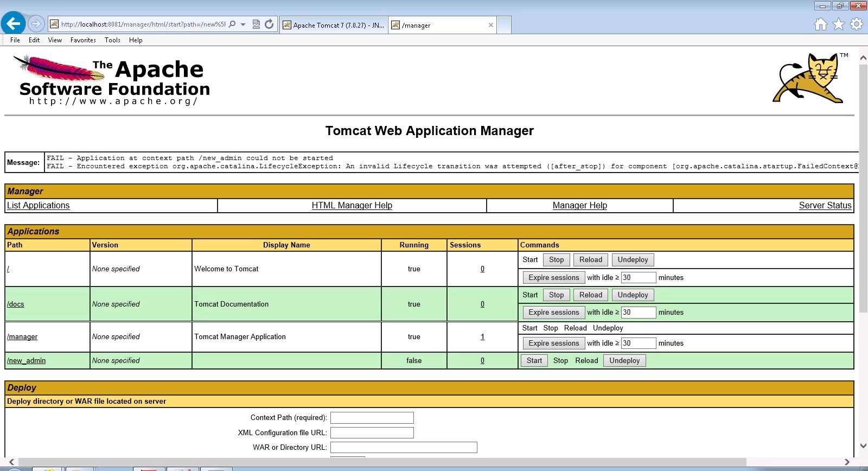This screenshot has width=868, height=471.
Task: Open the Manager Help link
Action: coord(580,206)
